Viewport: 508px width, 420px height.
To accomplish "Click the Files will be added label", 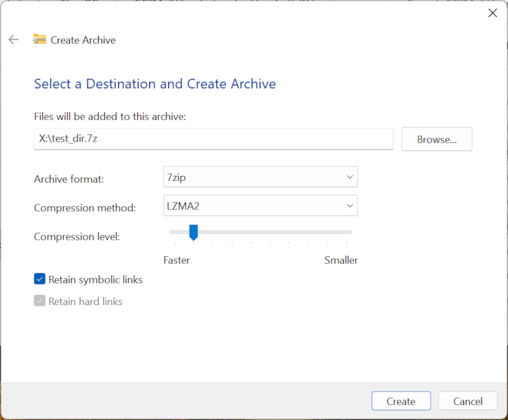I will pos(110,117).
